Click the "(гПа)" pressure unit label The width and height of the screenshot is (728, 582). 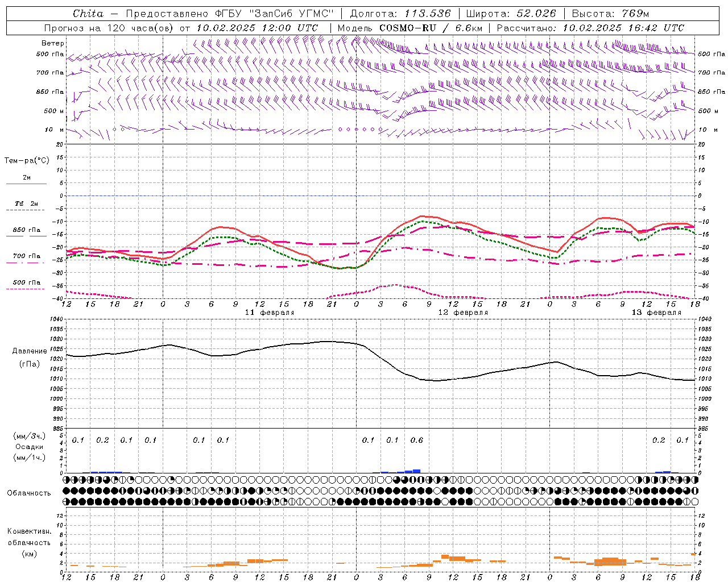tap(30, 364)
